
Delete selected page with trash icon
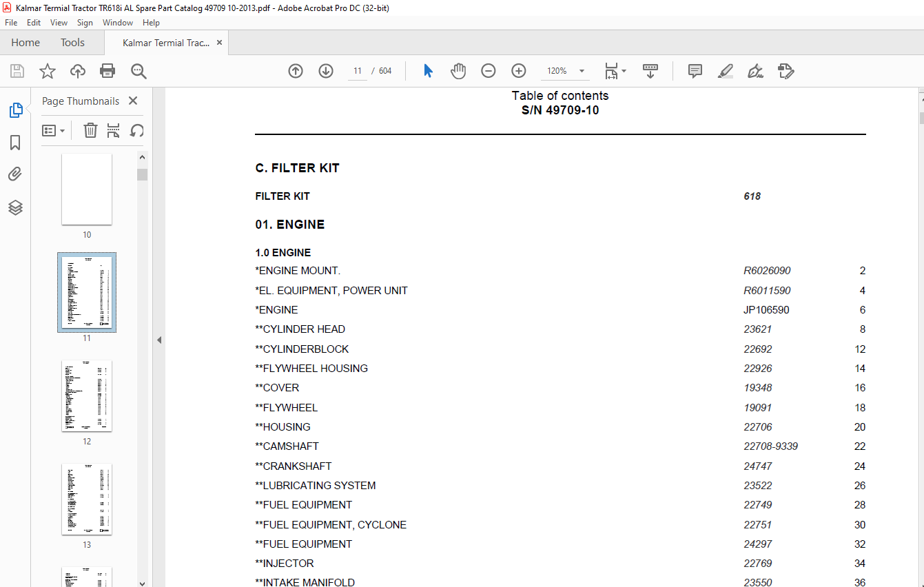90,130
